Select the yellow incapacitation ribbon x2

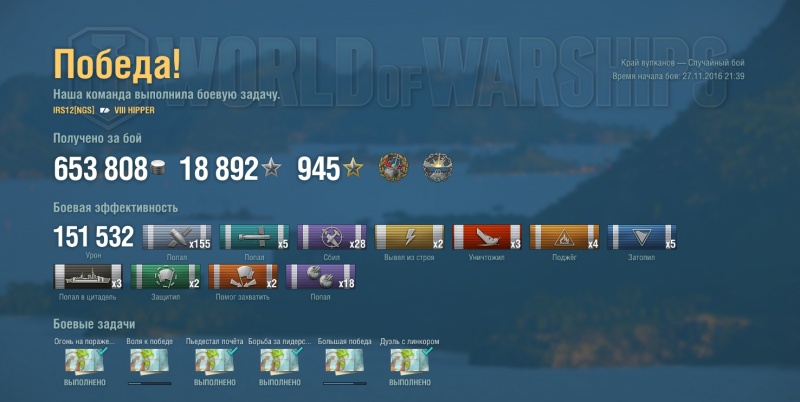409,237
